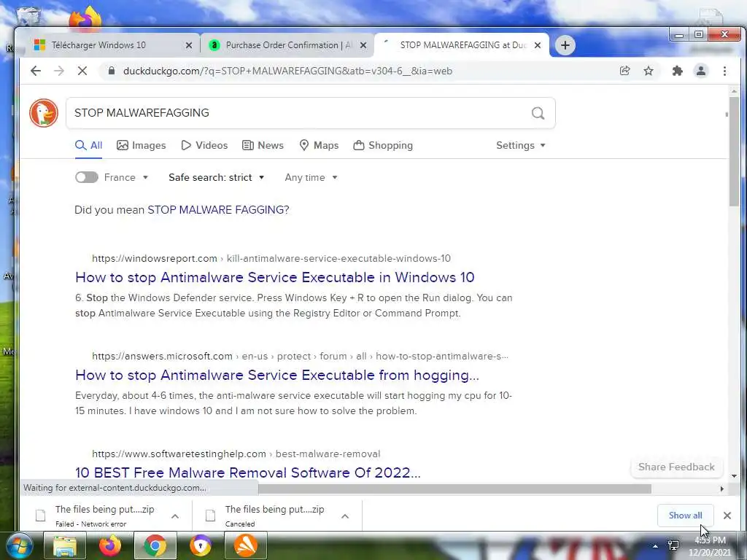
Task: Click the browser forward arrow
Action: (58, 71)
